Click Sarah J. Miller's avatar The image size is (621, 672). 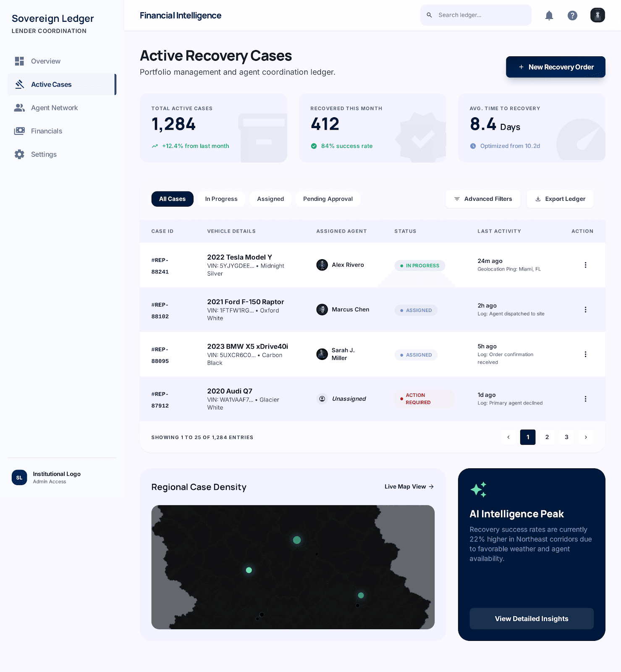[322, 354]
